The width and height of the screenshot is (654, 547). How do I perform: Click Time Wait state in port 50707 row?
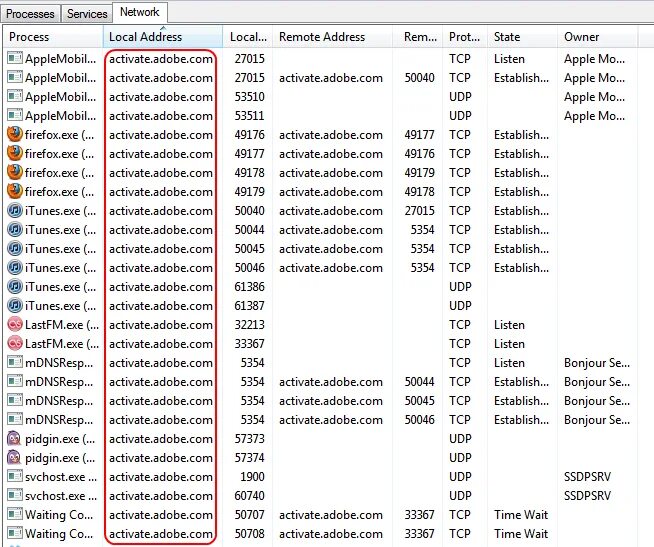tap(521, 514)
